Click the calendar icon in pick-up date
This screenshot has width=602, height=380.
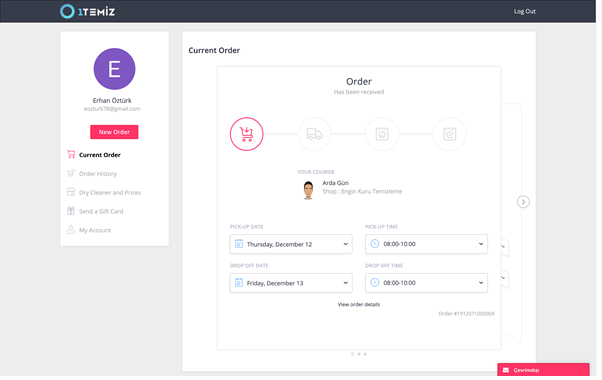[x=239, y=244]
